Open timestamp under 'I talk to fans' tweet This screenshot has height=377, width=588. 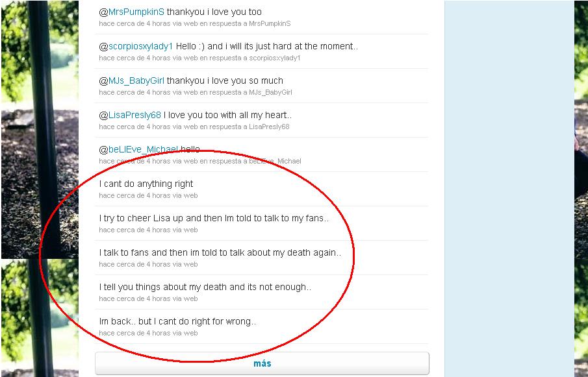coord(135,265)
